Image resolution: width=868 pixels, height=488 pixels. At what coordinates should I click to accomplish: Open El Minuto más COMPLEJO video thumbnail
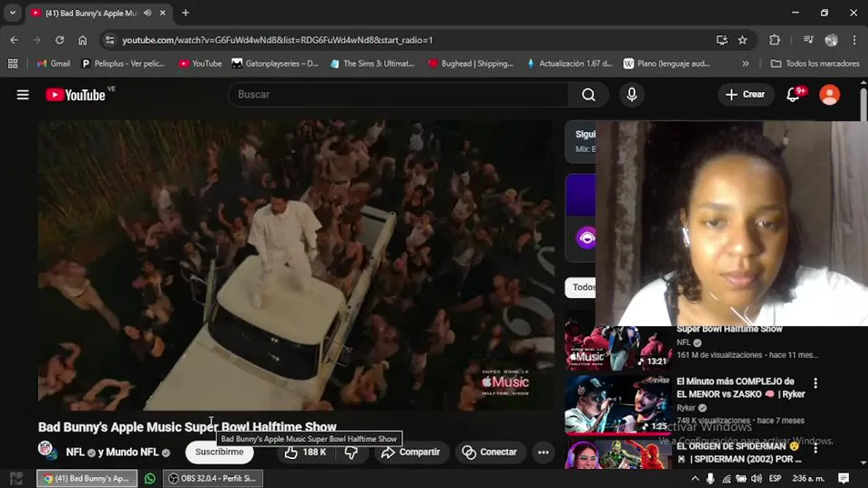coord(618,405)
